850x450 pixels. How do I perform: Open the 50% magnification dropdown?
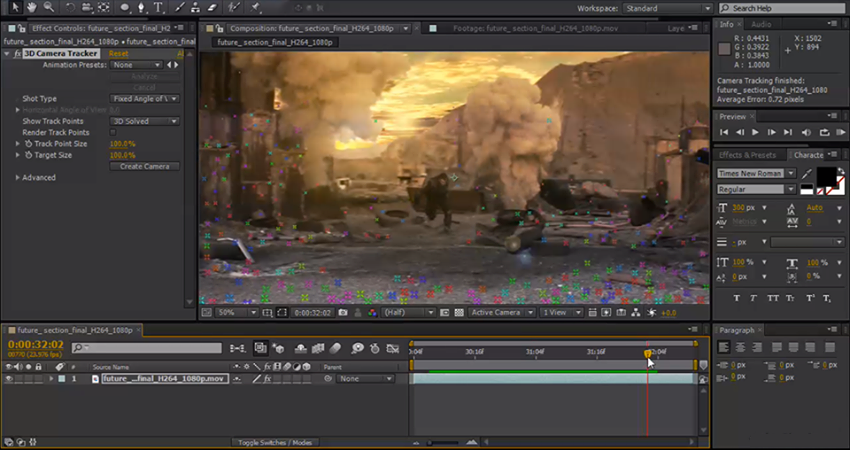click(x=237, y=313)
